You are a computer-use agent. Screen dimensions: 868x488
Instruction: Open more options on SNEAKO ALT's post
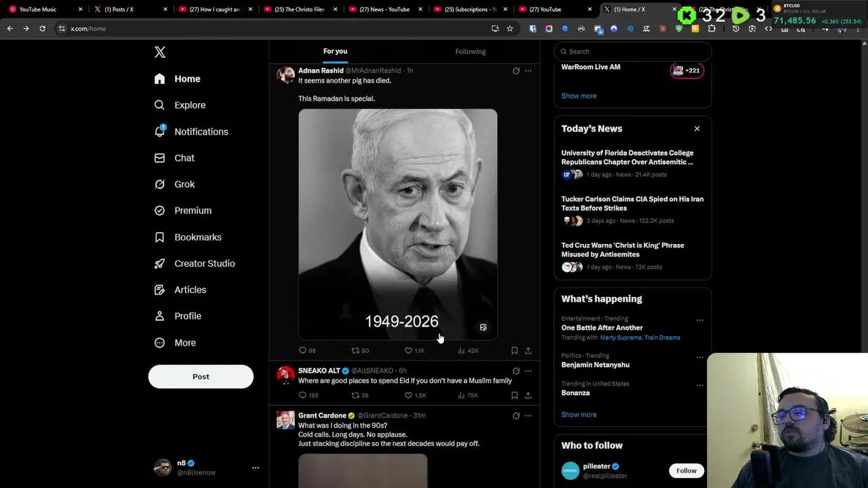point(528,371)
